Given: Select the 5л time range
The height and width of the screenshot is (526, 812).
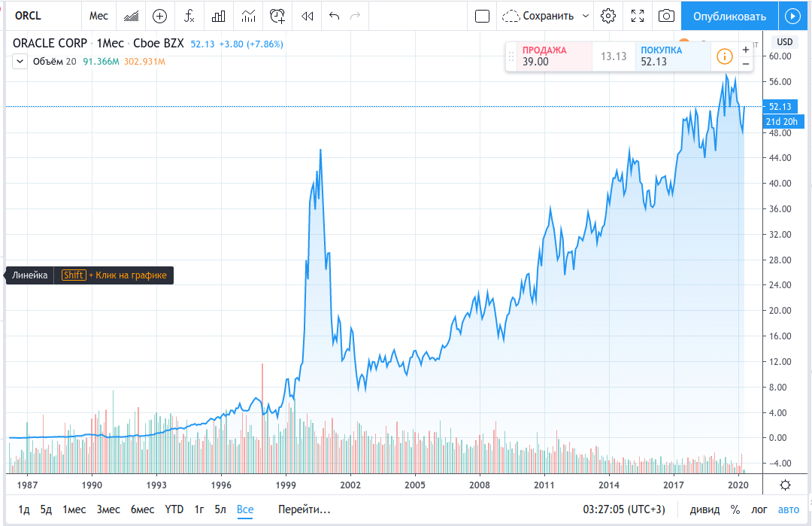Looking at the screenshot, I should [x=220, y=509].
